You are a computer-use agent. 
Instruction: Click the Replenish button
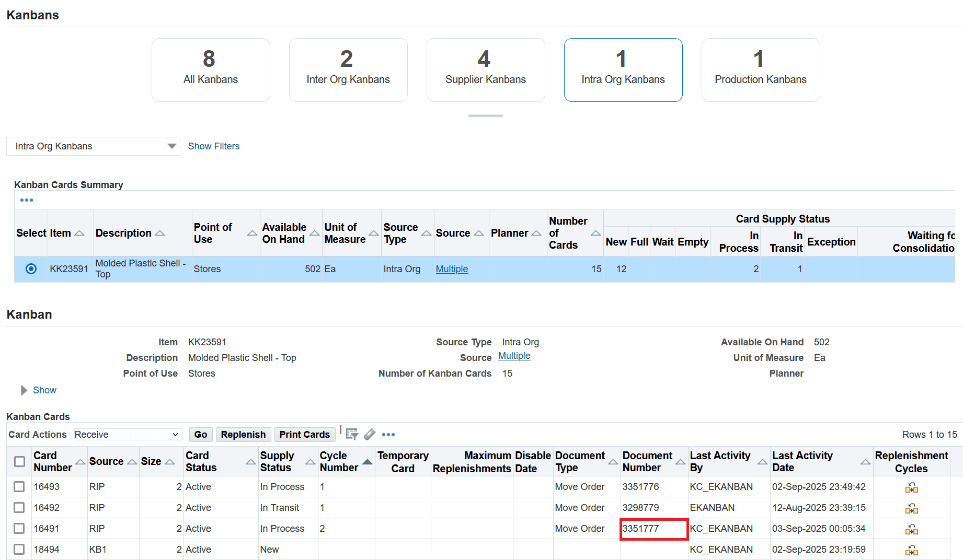point(243,434)
